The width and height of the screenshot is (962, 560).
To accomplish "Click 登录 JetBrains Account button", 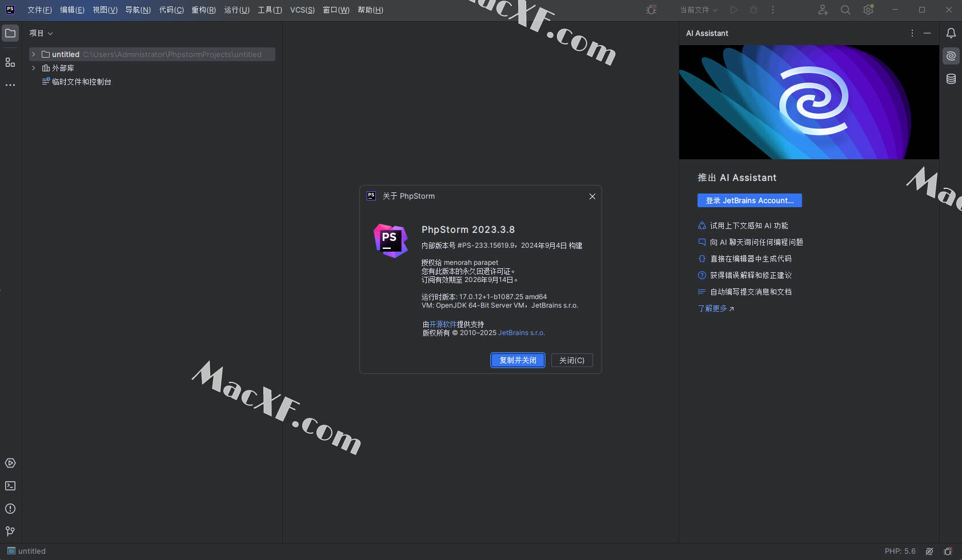I will pos(749,200).
